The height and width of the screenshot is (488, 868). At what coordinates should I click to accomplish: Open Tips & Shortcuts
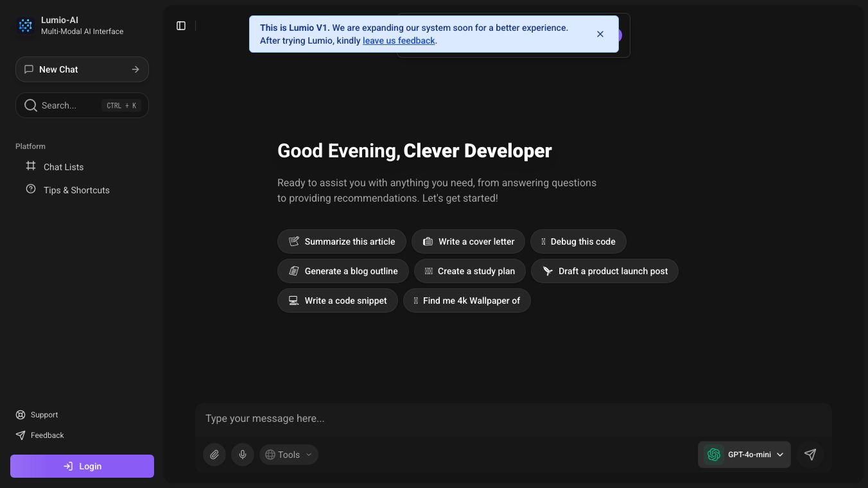click(x=67, y=190)
